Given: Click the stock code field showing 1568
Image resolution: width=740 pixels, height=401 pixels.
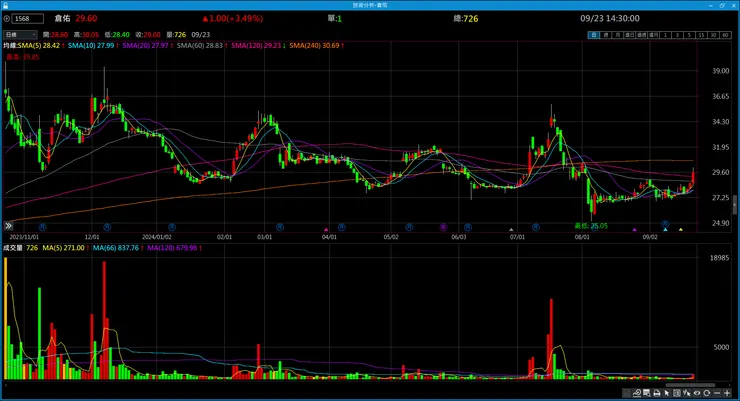Looking at the screenshot, I should tap(27, 18).
